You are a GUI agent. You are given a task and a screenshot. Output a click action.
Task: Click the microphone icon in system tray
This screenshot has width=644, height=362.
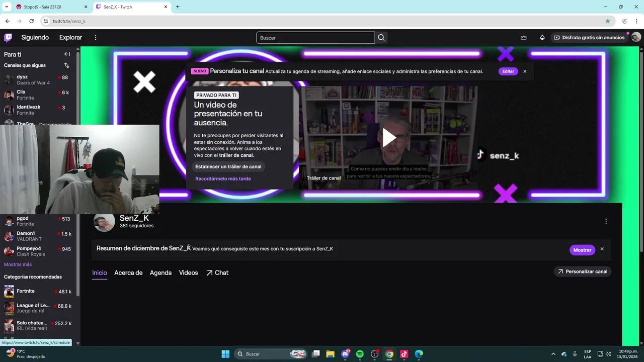click(575, 354)
